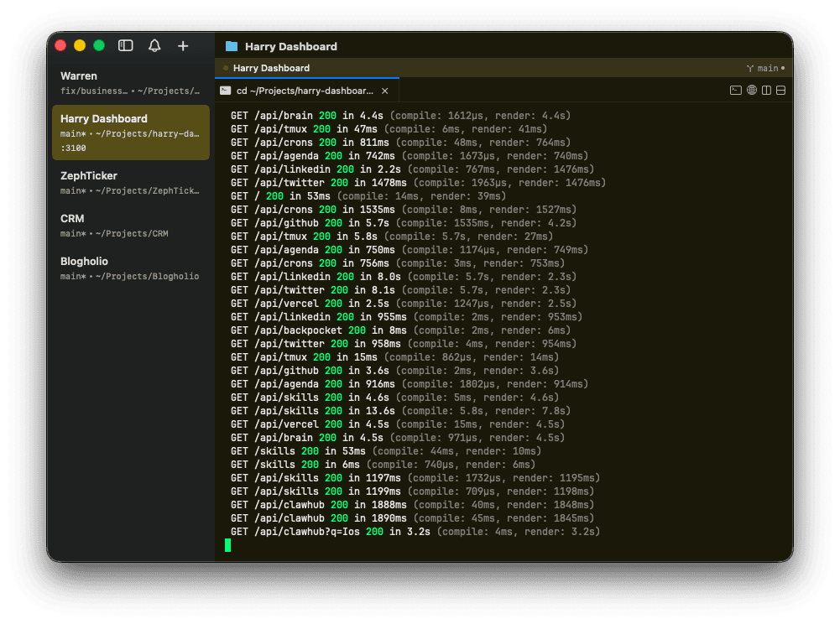Open the notifications bell icon
Screen dimensions: 840x624
coord(154,46)
